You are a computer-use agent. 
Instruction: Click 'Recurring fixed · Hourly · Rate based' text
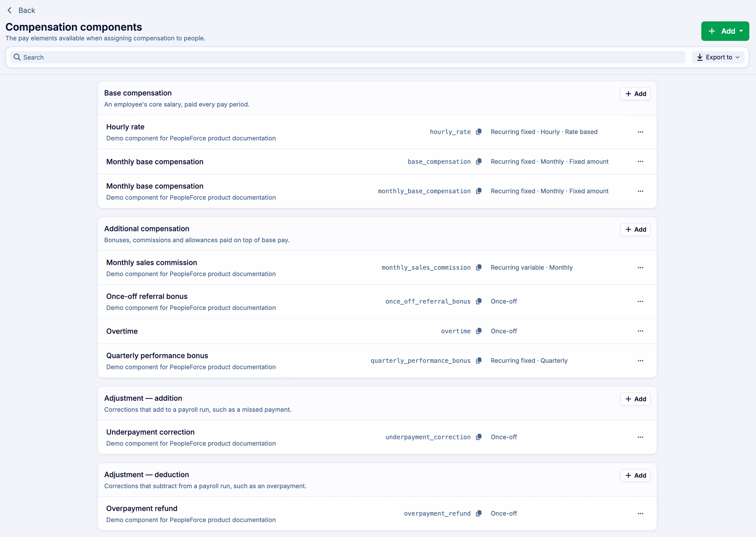pos(544,132)
